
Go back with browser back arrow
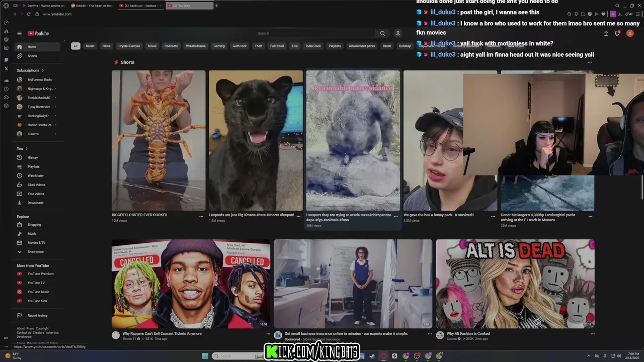coord(15,14)
